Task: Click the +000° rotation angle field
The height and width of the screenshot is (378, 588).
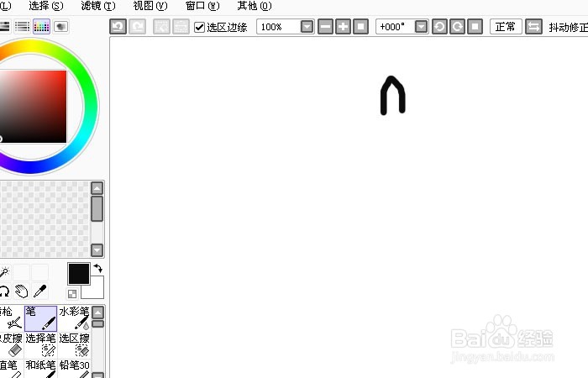Action: tap(396, 27)
